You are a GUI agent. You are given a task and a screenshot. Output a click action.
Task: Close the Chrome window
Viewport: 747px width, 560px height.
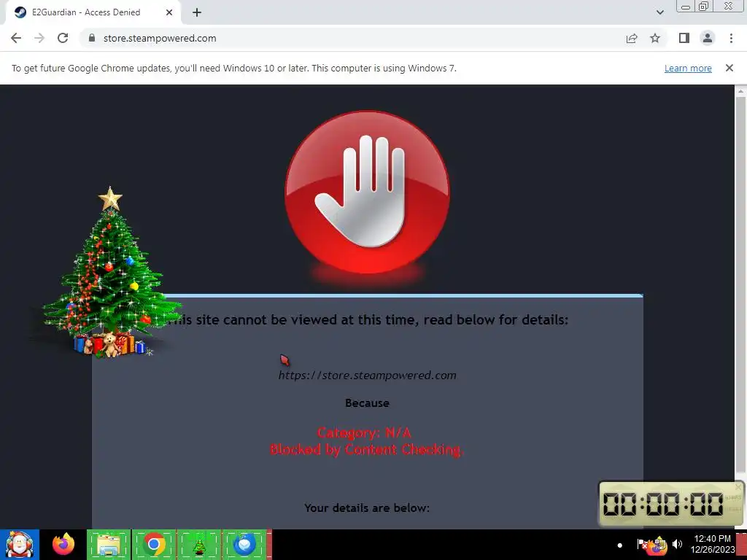click(729, 6)
